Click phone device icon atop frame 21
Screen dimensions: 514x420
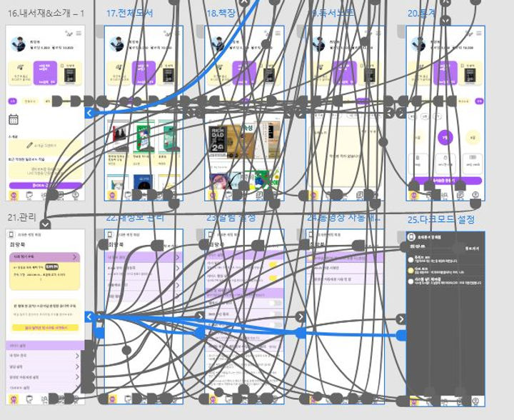pyautogui.click(x=11, y=234)
